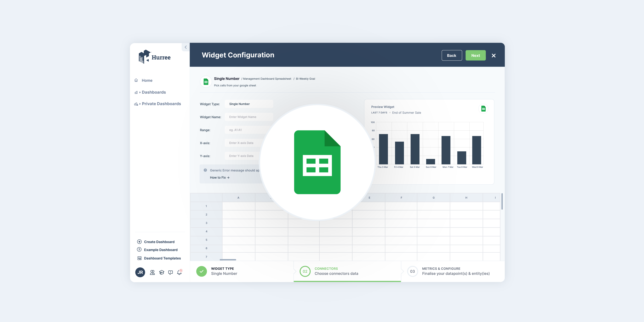Open the Widget Type dropdown

tap(249, 104)
